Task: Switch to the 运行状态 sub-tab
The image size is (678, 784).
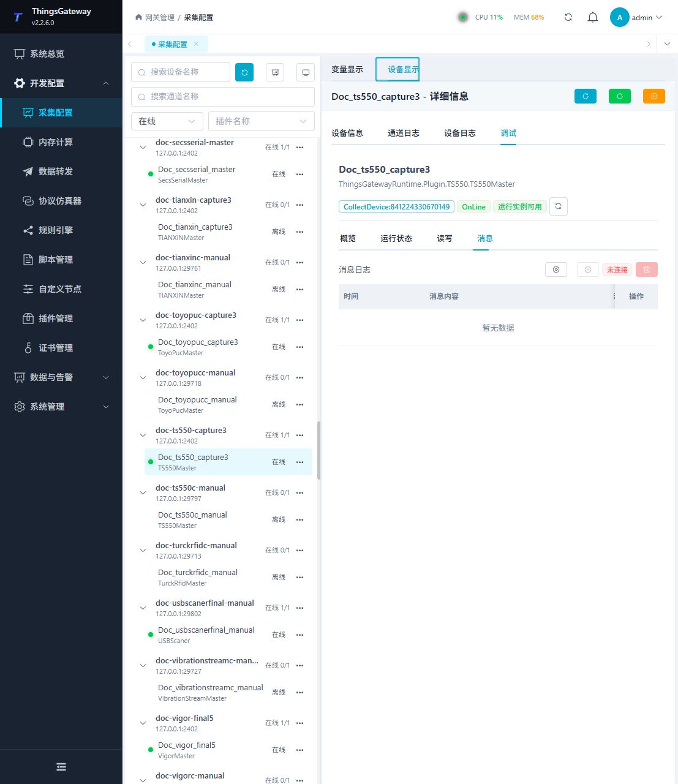Action: pos(396,238)
